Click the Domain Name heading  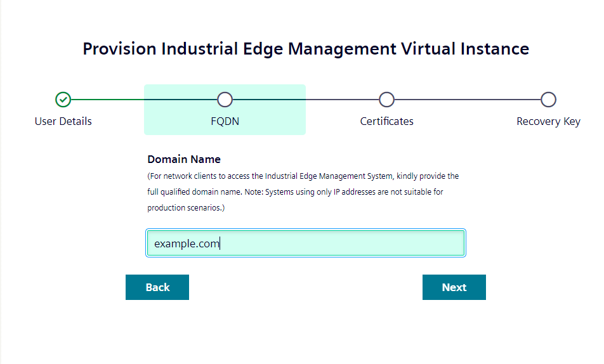tap(184, 159)
